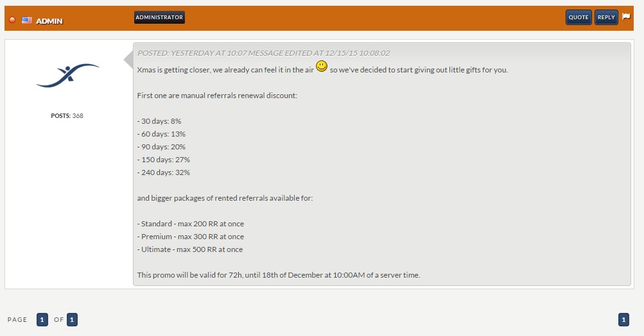Click the 'Standard - max 200 RR' line

click(x=191, y=224)
